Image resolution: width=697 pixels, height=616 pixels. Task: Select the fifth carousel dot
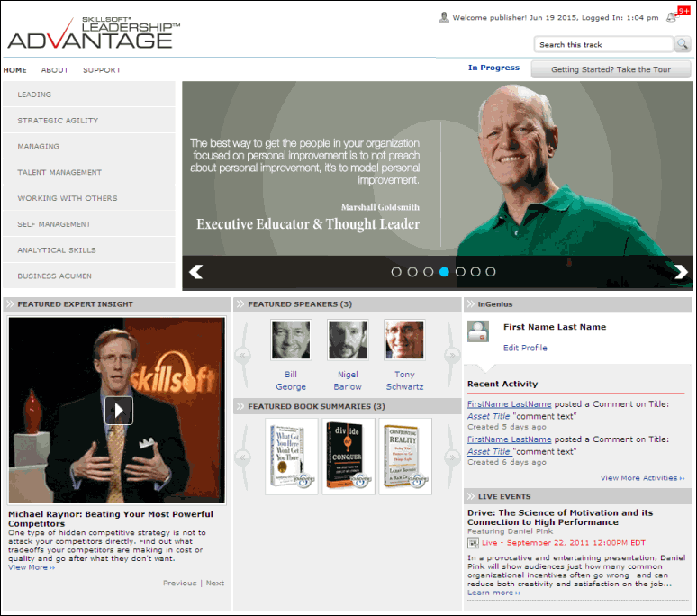pyautogui.click(x=460, y=271)
